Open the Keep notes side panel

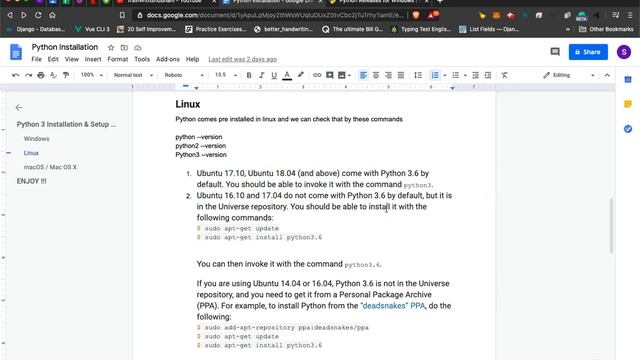point(628,104)
